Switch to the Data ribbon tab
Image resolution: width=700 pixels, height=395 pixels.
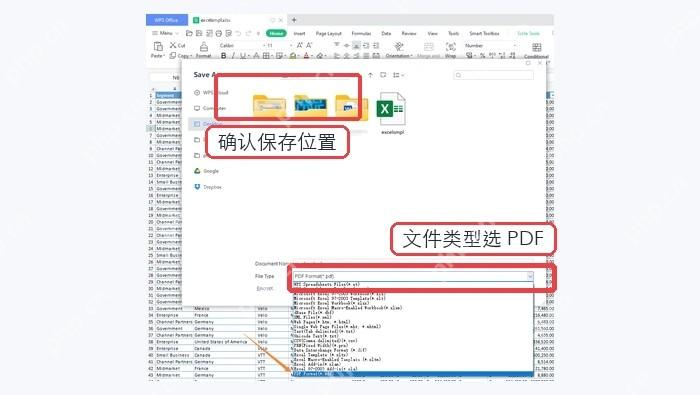pyautogui.click(x=386, y=33)
